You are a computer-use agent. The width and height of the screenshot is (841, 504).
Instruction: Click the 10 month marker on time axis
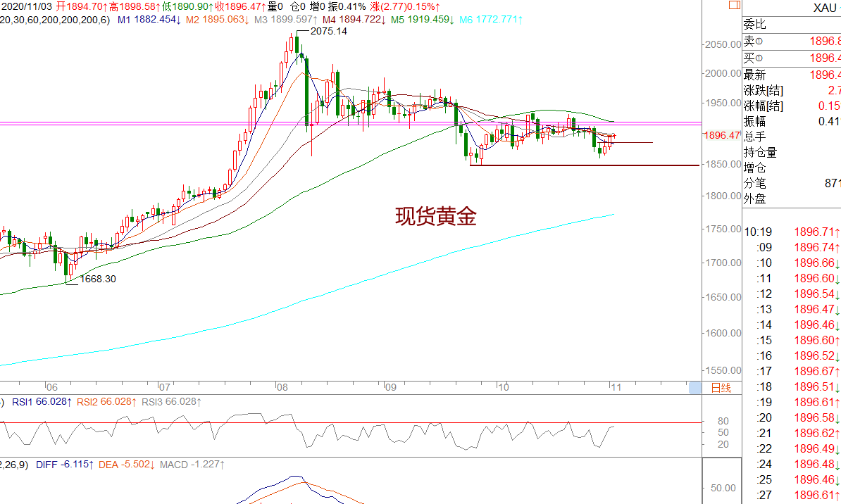coord(503,387)
